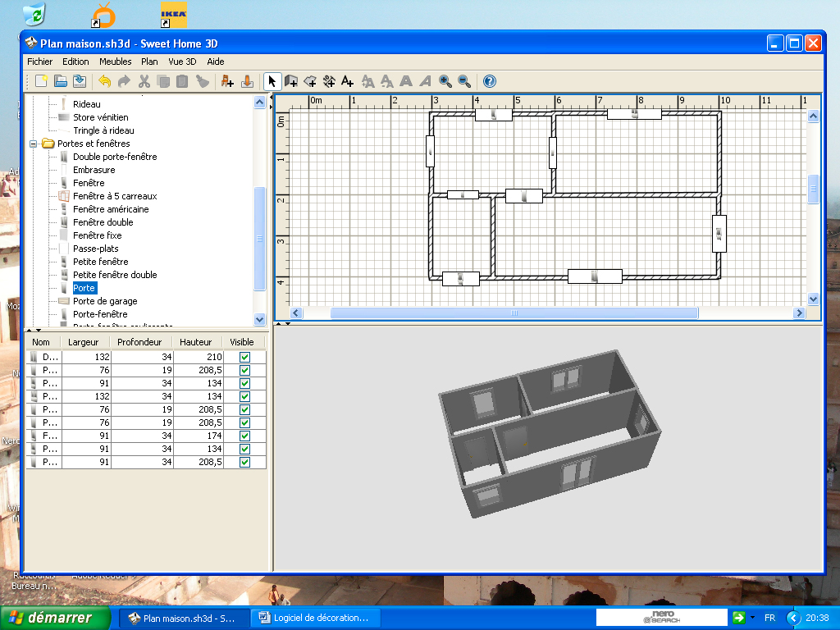The width and height of the screenshot is (840, 630).
Task: Switch to Create walls mode
Action: point(291,81)
